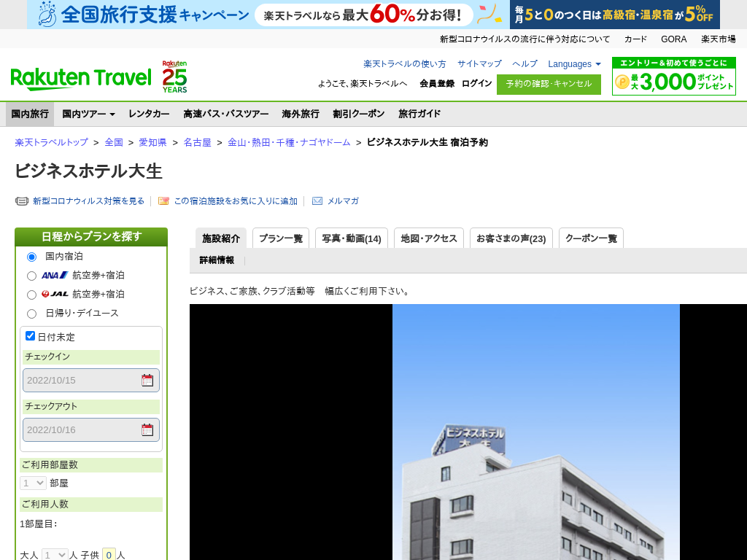Select the 国内宿泊 radio button
Image resolution: width=747 pixels, height=560 pixels.
31,257
